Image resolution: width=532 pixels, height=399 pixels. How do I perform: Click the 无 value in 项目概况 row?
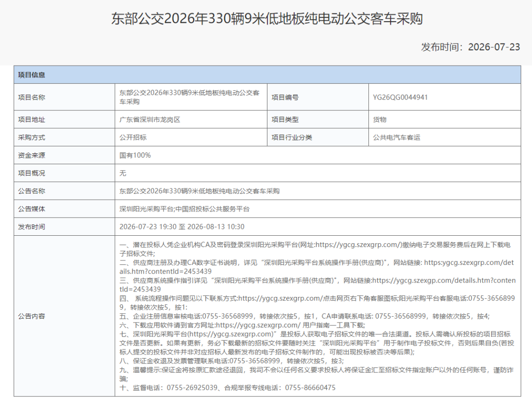click(123, 173)
